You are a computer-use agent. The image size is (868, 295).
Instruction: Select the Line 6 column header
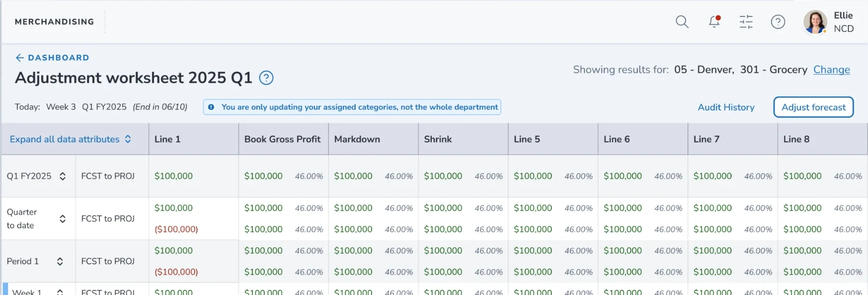[642, 139]
